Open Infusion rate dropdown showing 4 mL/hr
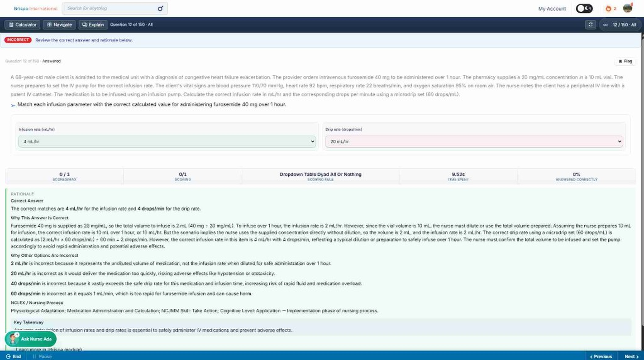This screenshot has width=644, height=360. click(167, 141)
